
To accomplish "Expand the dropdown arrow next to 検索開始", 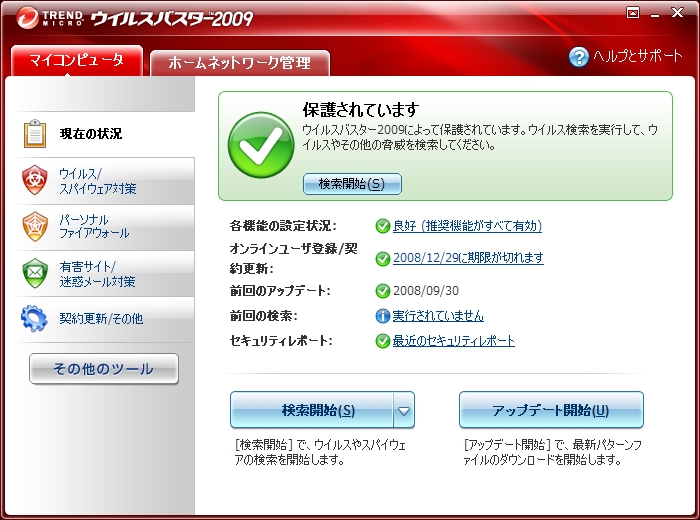I will point(404,411).
